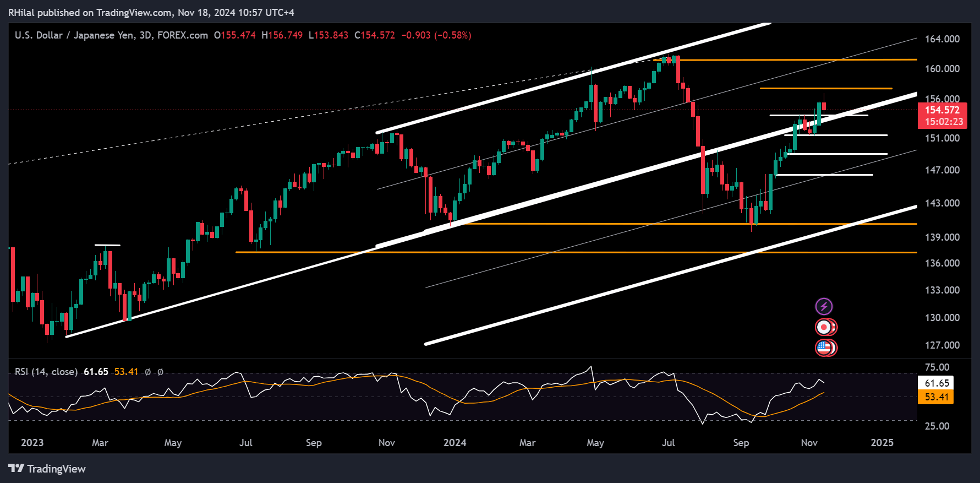980x483 pixels.
Task: Click the 75.00 RSI axis label
Action: pyautogui.click(x=937, y=367)
